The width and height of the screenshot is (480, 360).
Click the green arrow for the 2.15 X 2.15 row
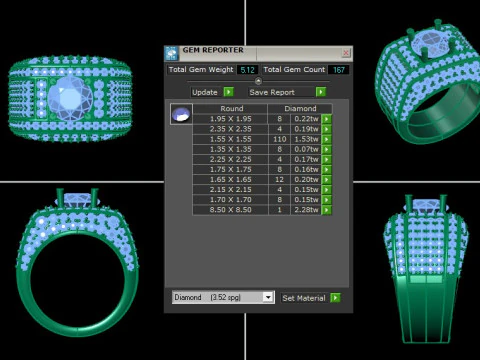coord(327,190)
